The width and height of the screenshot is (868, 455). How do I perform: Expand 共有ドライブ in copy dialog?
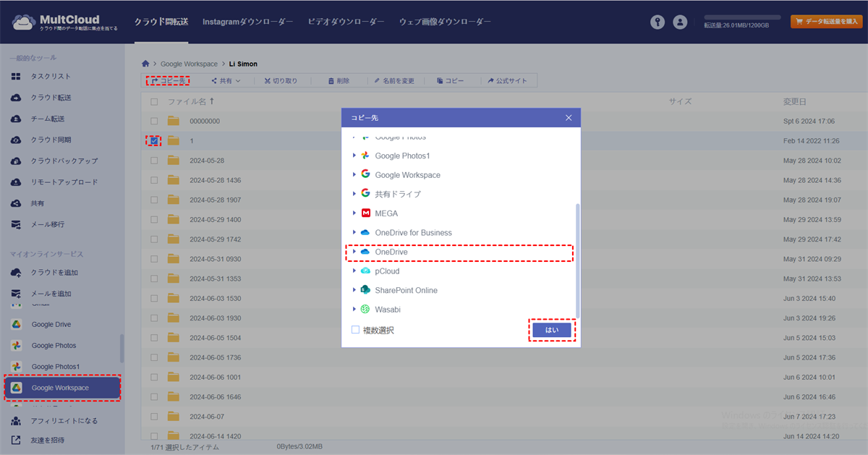tap(354, 194)
